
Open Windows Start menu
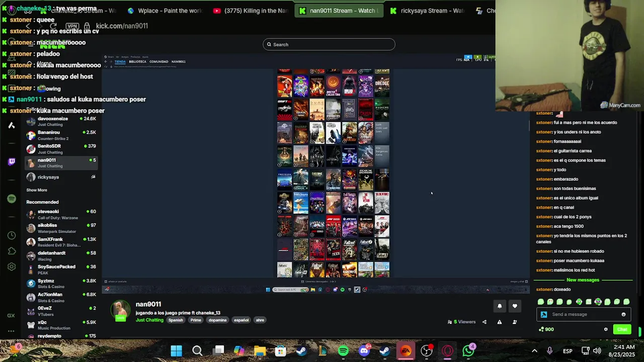coord(176,350)
